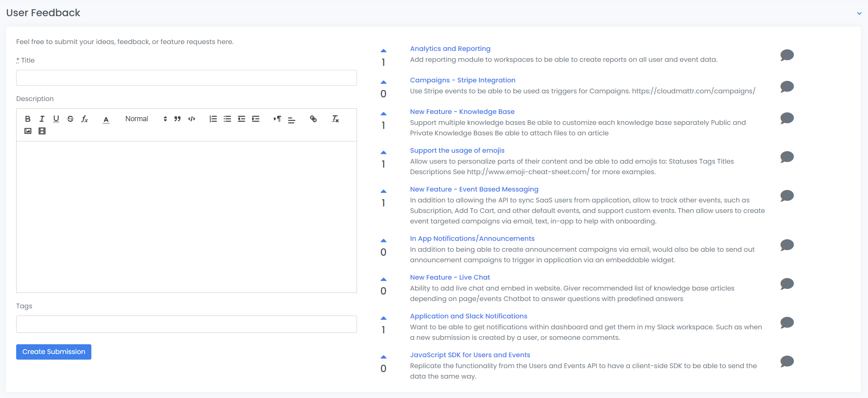Upvote Support the usage of emojis

(x=384, y=153)
